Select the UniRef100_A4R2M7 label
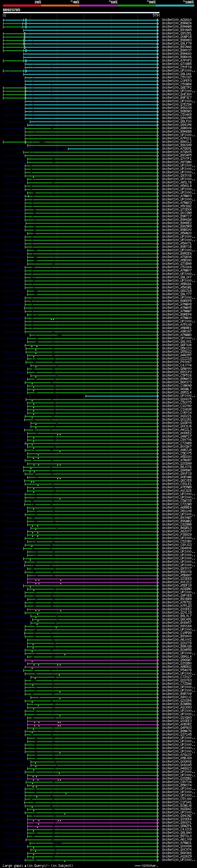This screenshot has height=868, width=197. (177, 355)
